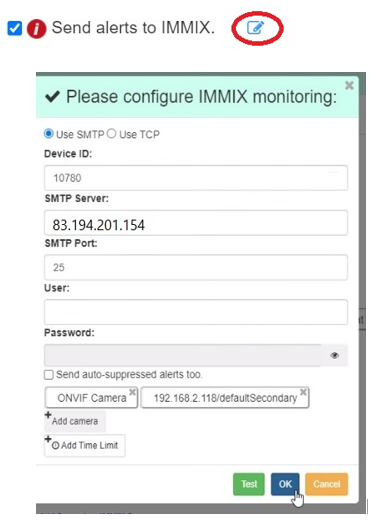Remove the ONVIF Camera tag with its X
Viewport: 372px width, 521px height.
pos(132,392)
